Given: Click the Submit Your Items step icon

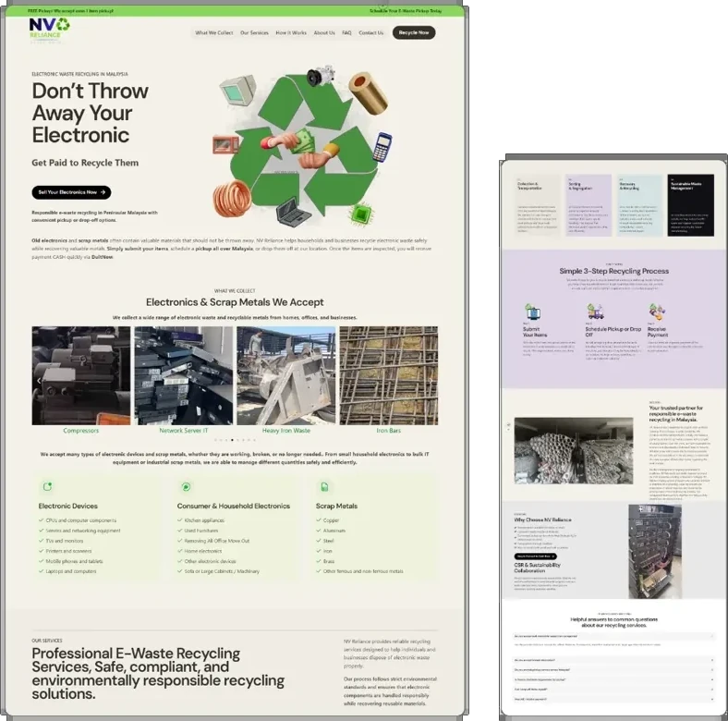Looking at the screenshot, I should [532, 312].
